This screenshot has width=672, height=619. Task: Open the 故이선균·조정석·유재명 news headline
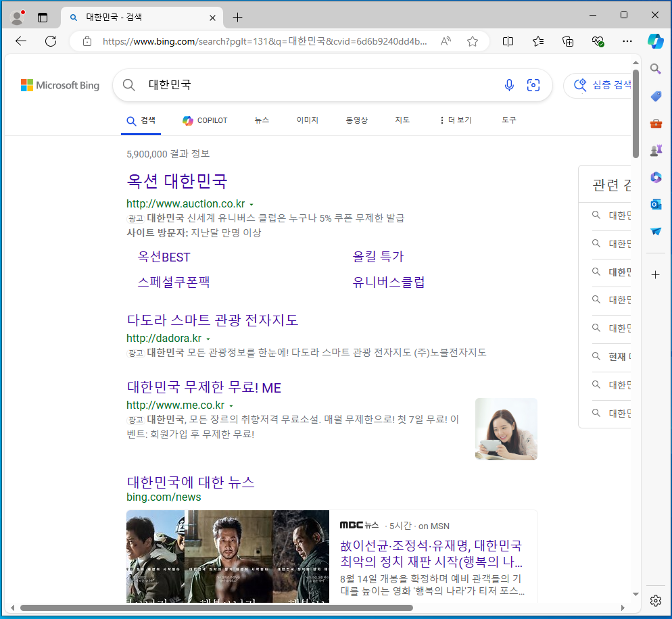[431, 553]
